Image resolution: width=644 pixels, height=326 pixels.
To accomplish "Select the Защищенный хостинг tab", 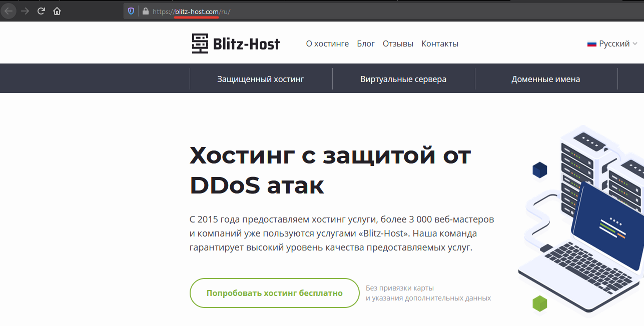I will click(x=261, y=79).
